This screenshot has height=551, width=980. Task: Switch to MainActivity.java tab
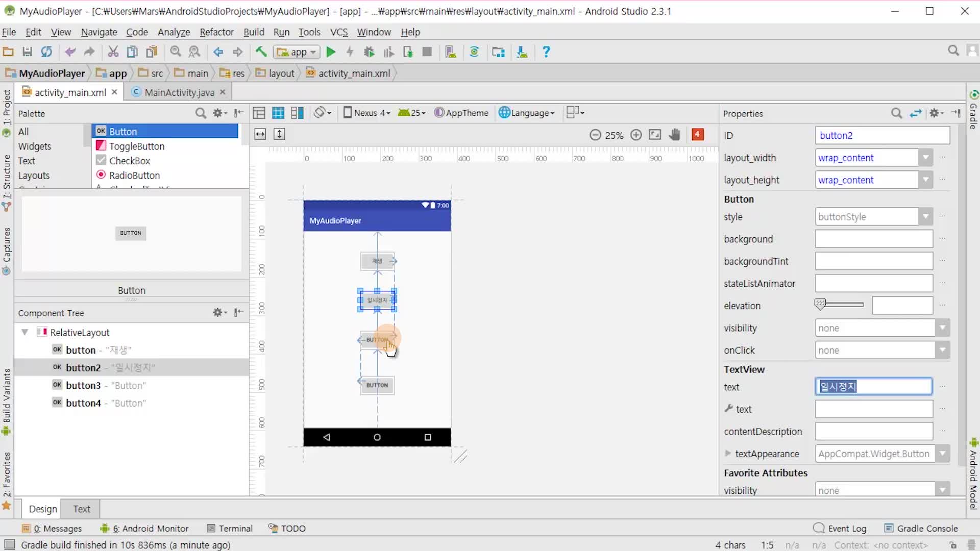(x=179, y=92)
